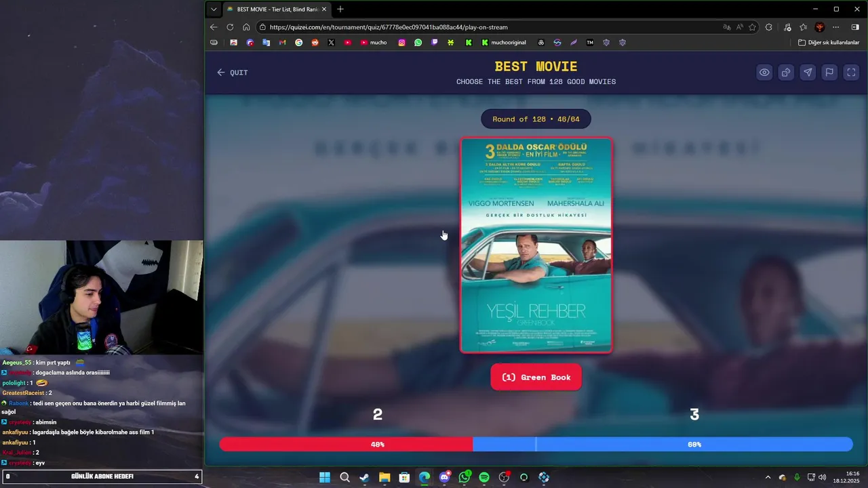This screenshot has height=488, width=868.
Task: Open WhatsApp bookmark icon
Action: [418, 42]
